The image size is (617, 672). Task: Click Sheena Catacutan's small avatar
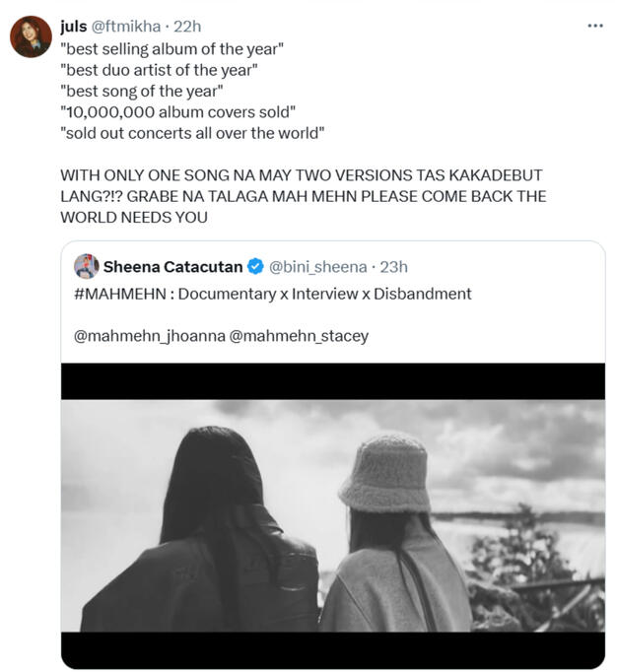[87, 266]
